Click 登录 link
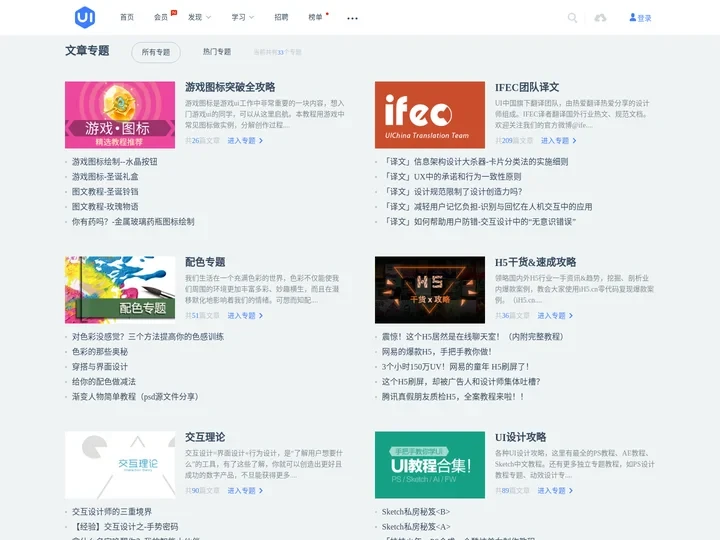The height and width of the screenshot is (540, 720). pos(644,18)
